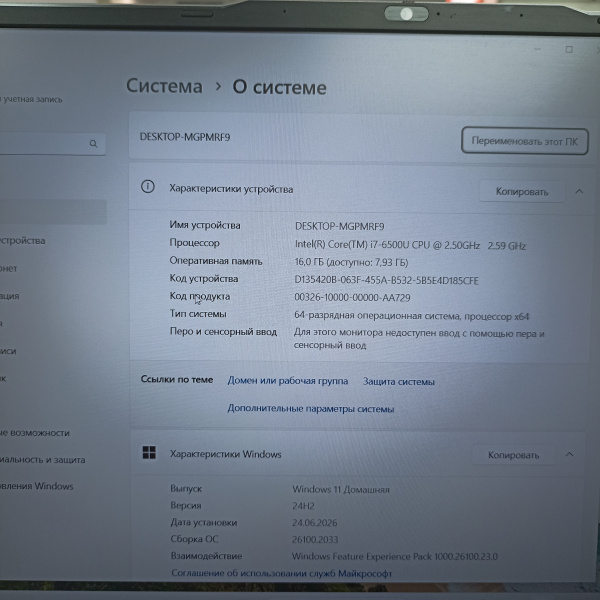Image resolution: width=600 pixels, height=600 pixels.
Task: Click the settings search input field
Action: (52, 144)
